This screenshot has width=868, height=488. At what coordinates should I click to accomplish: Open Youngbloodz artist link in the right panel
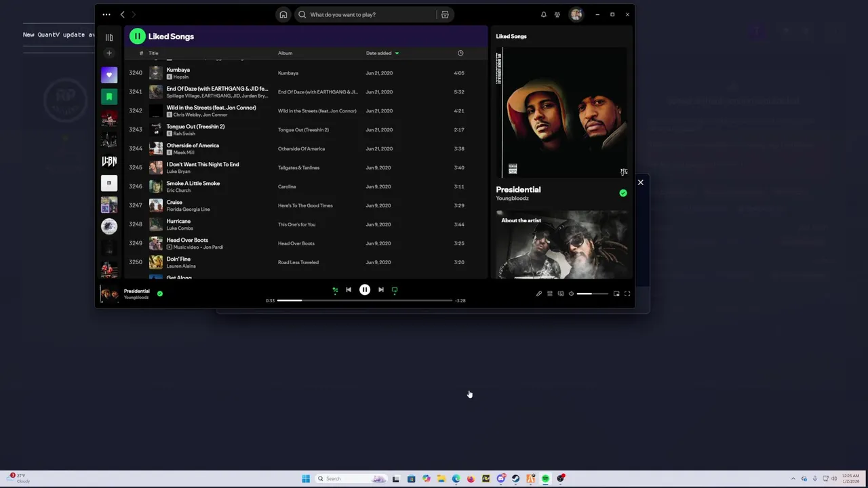click(512, 199)
